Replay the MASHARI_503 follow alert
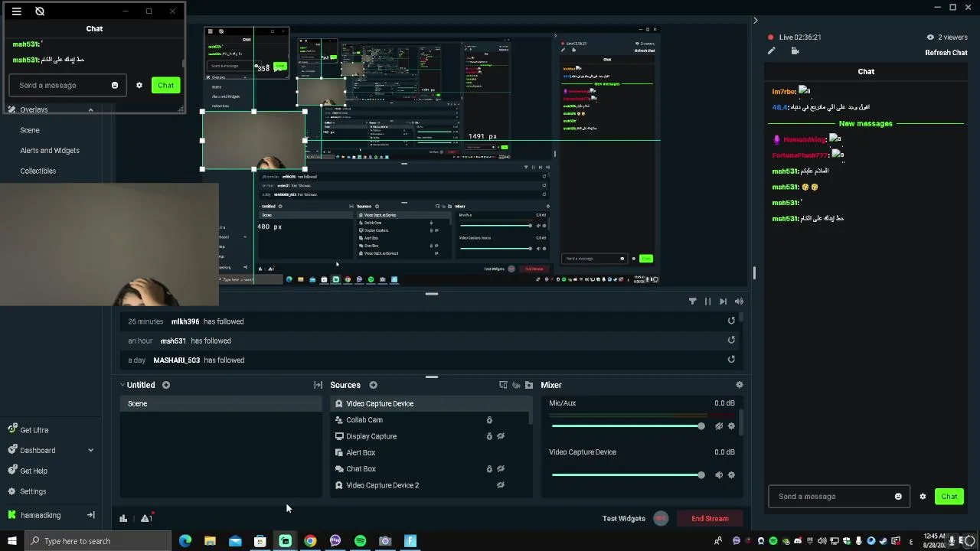The height and width of the screenshot is (551, 980). pos(731,359)
